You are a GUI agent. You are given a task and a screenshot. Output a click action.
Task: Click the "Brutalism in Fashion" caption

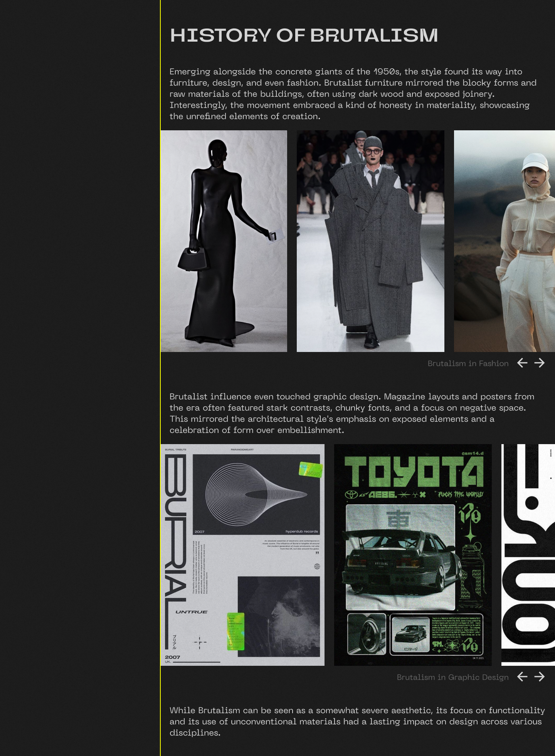pyautogui.click(x=468, y=364)
